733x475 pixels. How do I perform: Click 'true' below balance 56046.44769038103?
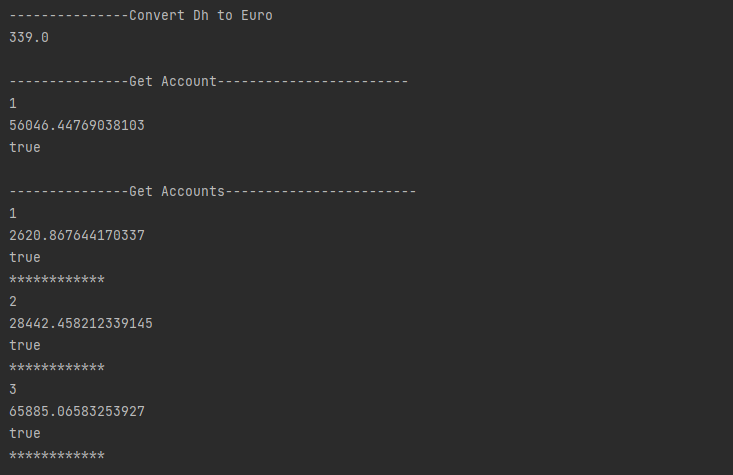click(25, 147)
